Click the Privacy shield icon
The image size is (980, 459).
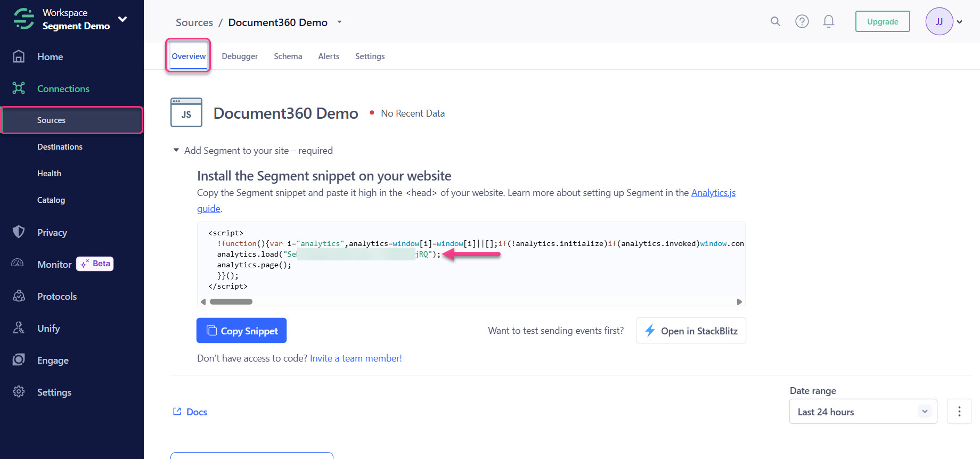pyautogui.click(x=19, y=232)
